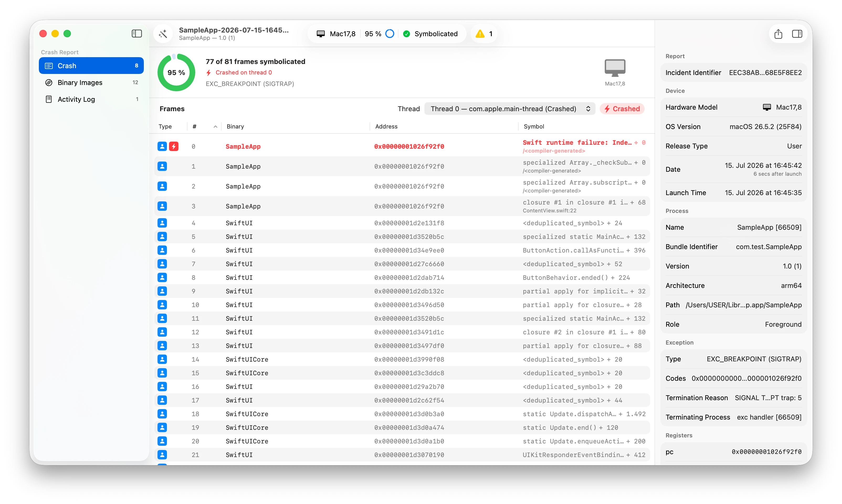842x504 pixels.
Task: Click the Address column header
Action: pyautogui.click(x=386, y=126)
